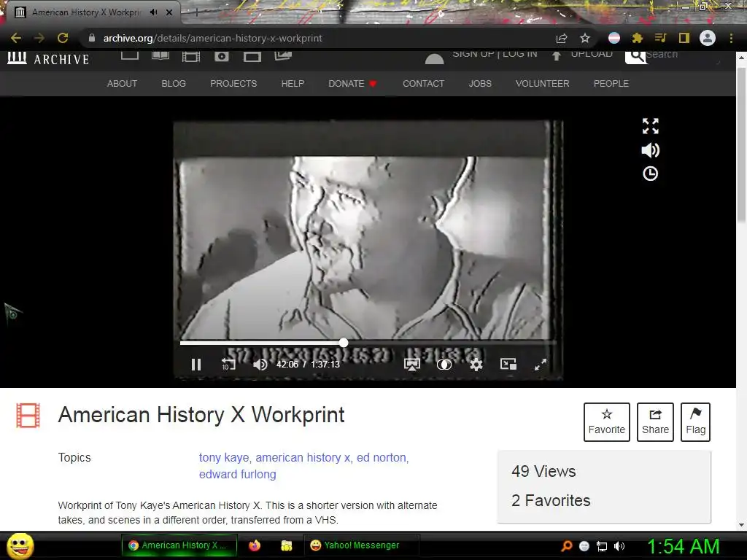Bookmark this page with star icon
Image resolution: width=747 pixels, height=560 pixels.
click(585, 38)
